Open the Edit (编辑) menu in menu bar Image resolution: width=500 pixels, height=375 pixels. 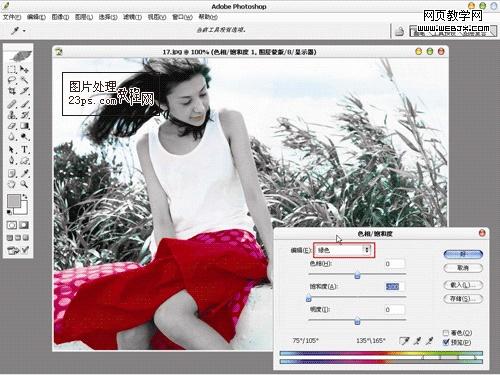tap(36, 17)
